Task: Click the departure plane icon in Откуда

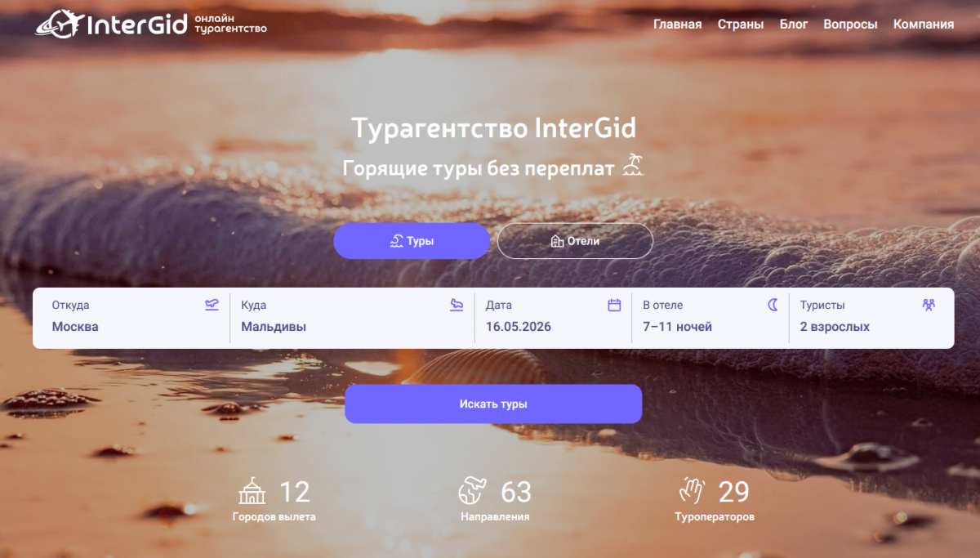Action: pyautogui.click(x=212, y=305)
